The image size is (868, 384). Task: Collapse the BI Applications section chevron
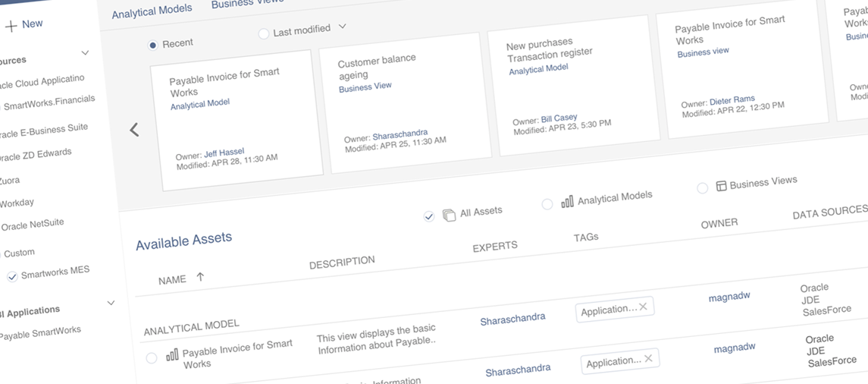(x=111, y=303)
